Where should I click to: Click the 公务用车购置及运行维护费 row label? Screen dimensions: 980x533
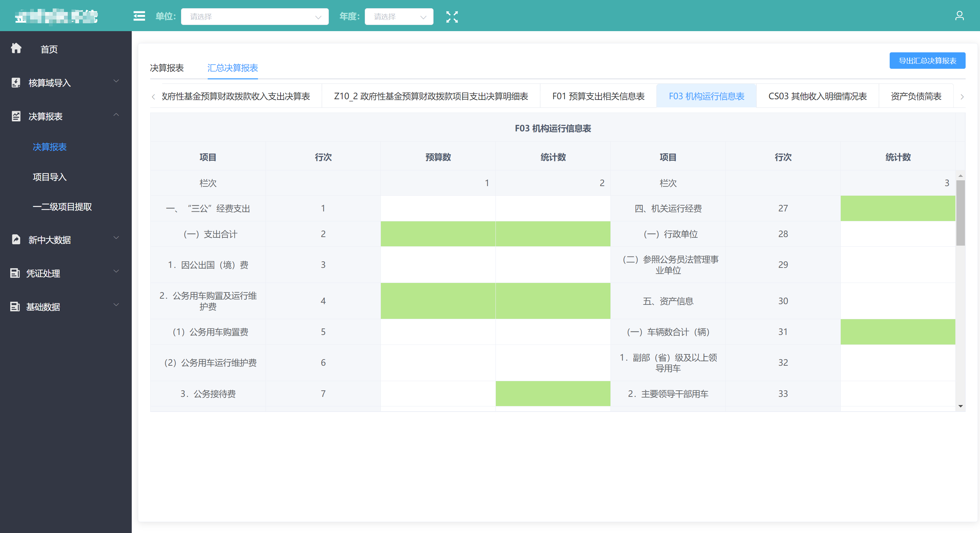208,301
